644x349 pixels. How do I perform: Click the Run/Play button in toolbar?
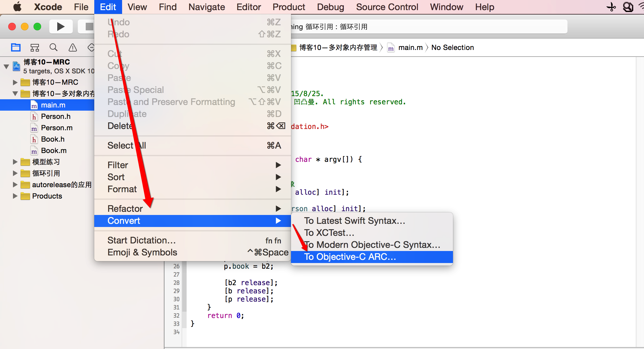click(x=61, y=27)
